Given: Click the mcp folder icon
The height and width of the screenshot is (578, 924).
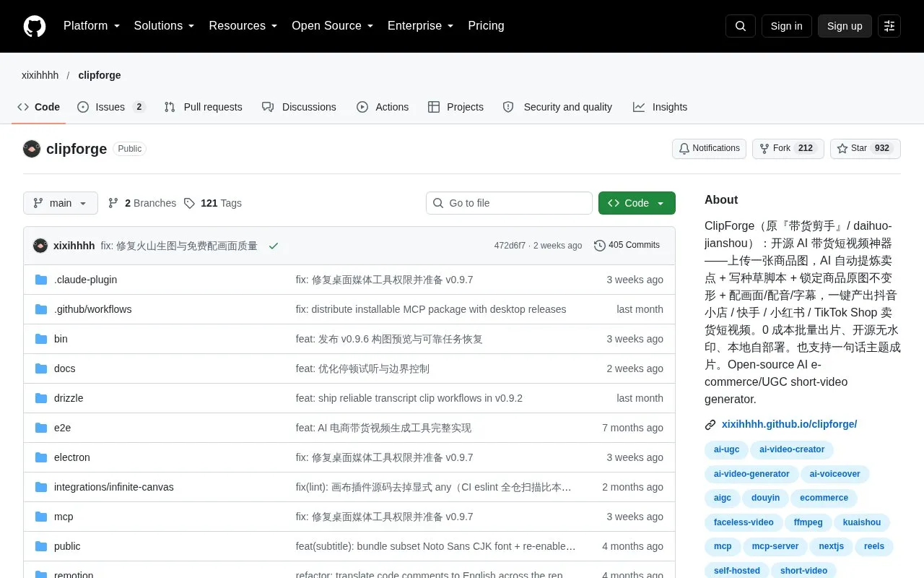Looking at the screenshot, I should (41, 517).
